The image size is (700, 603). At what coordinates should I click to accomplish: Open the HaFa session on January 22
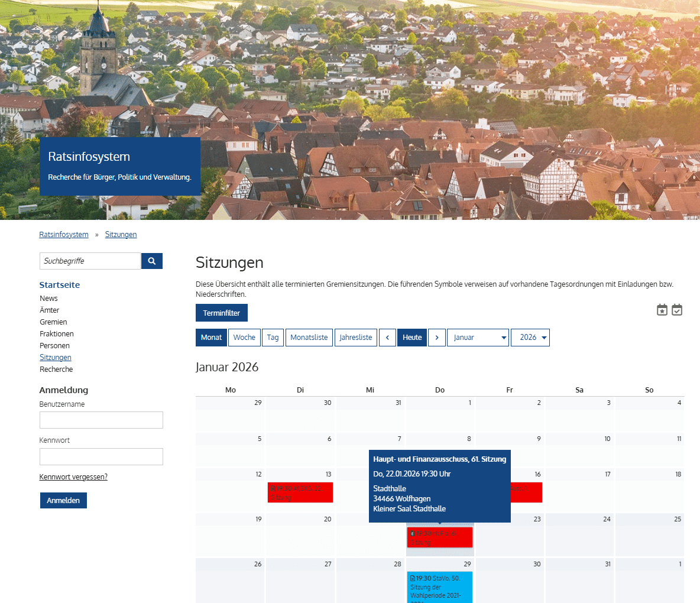[x=439, y=537]
